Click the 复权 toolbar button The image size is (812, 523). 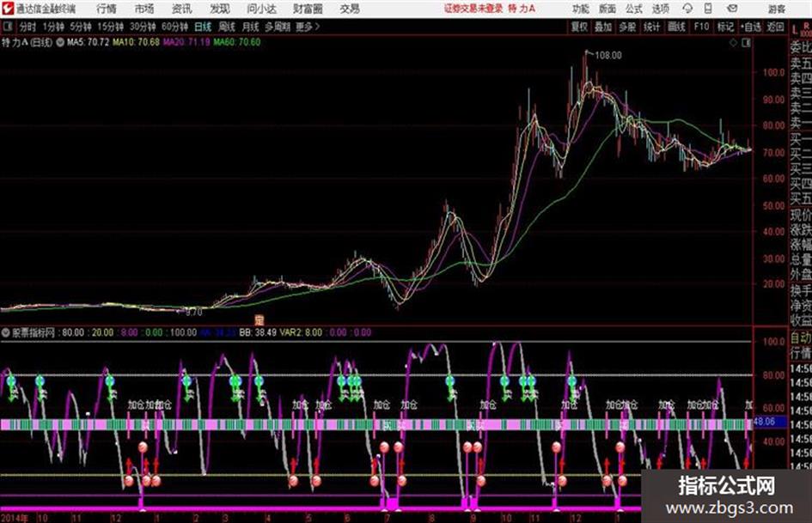(579, 27)
